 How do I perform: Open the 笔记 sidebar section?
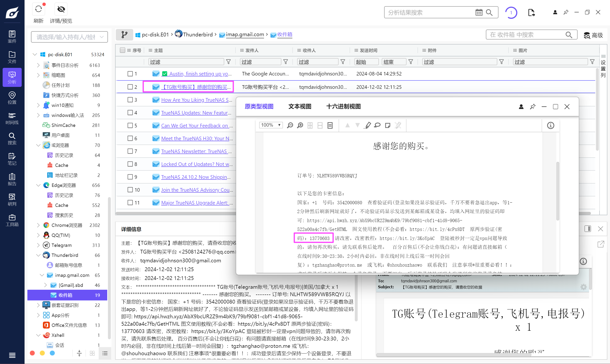12,159
